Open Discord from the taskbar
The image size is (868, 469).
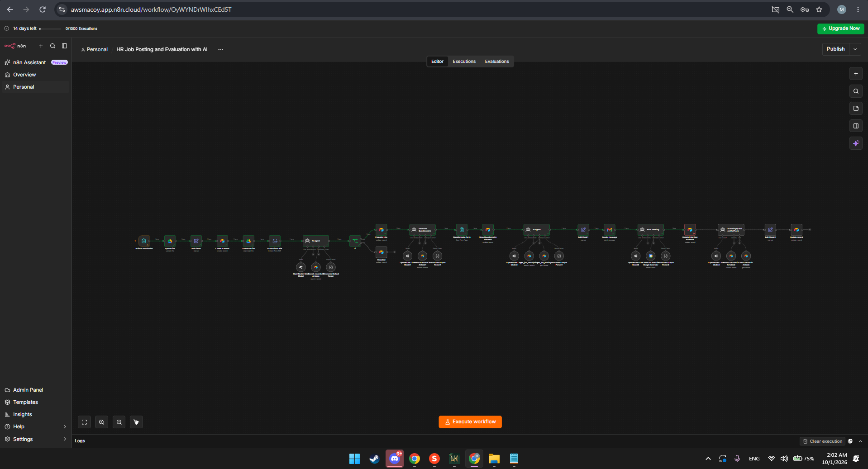[x=395, y=459]
